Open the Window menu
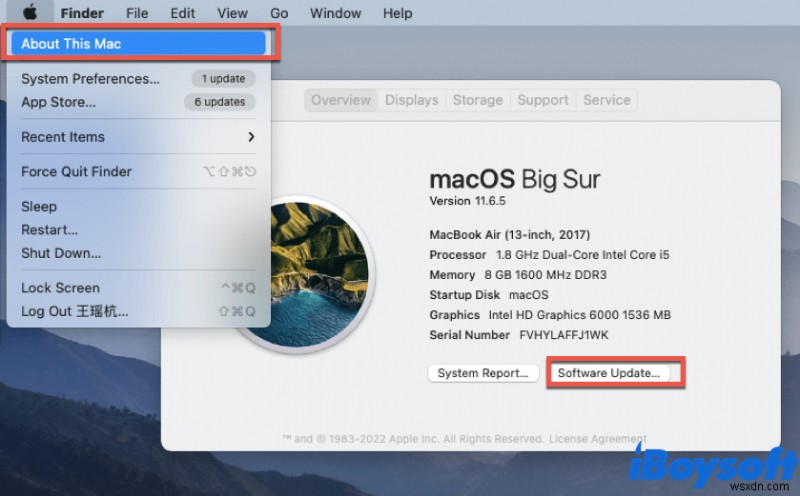800x496 pixels. click(335, 13)
